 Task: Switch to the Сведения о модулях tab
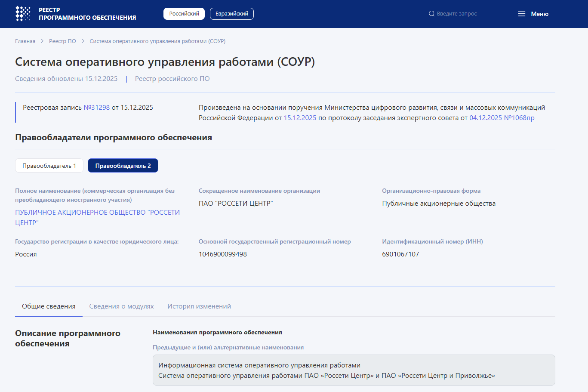point(121,306)
